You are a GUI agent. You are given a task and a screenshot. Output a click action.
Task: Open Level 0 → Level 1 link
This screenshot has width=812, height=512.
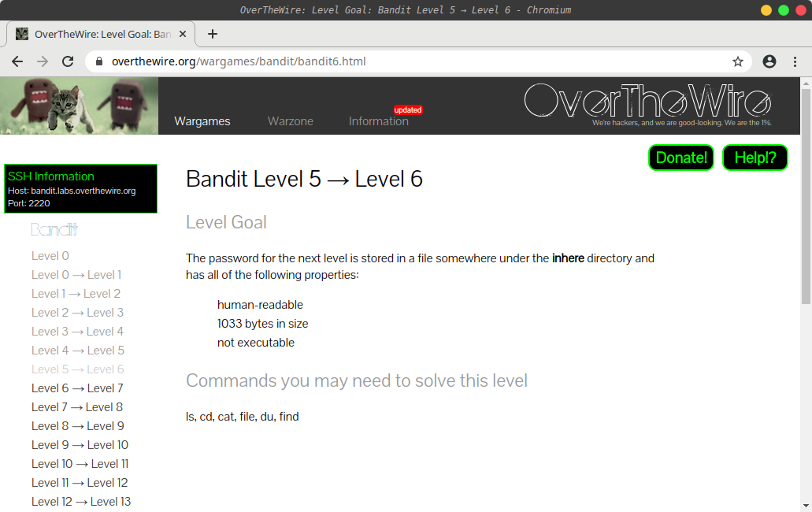[x=76, y=275]
